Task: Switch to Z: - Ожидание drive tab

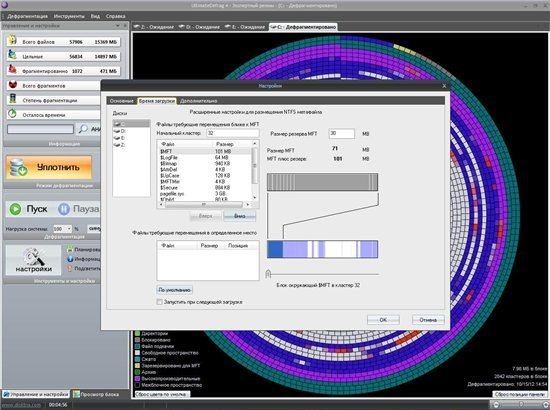Action: point(154,27)
